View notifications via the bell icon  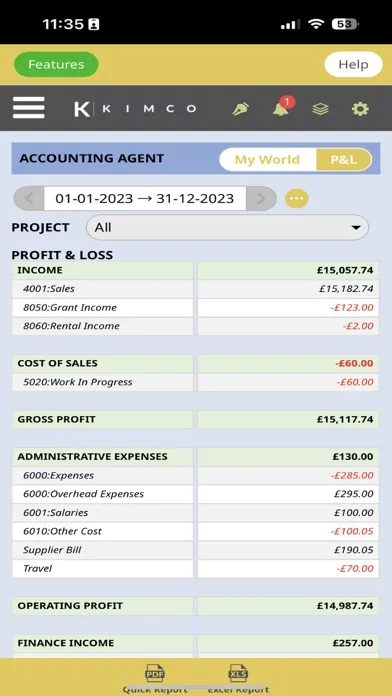pos(283,107)
